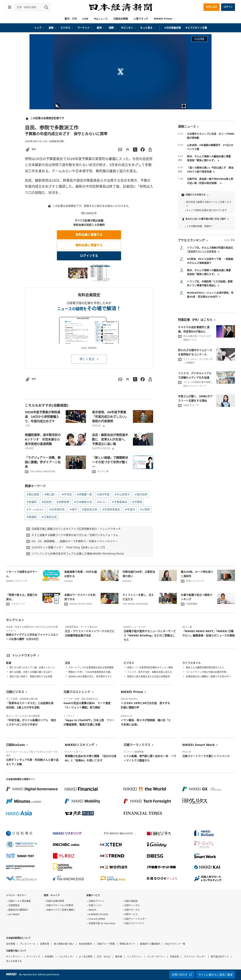This screenshot has width=241, height=980.
Task: Click 無料会員に登録する button
Action: [89, 245]
